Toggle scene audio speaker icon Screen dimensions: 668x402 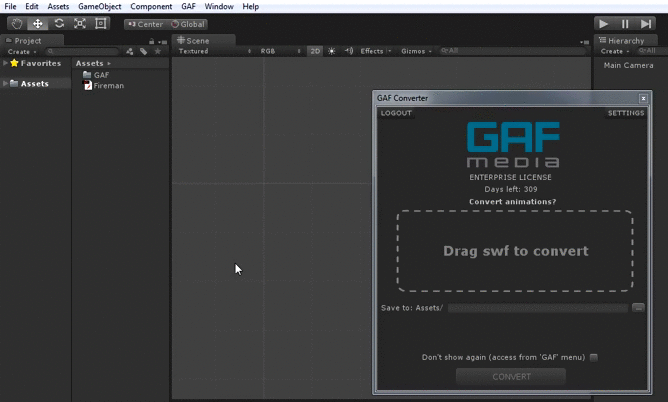(349, 51)
